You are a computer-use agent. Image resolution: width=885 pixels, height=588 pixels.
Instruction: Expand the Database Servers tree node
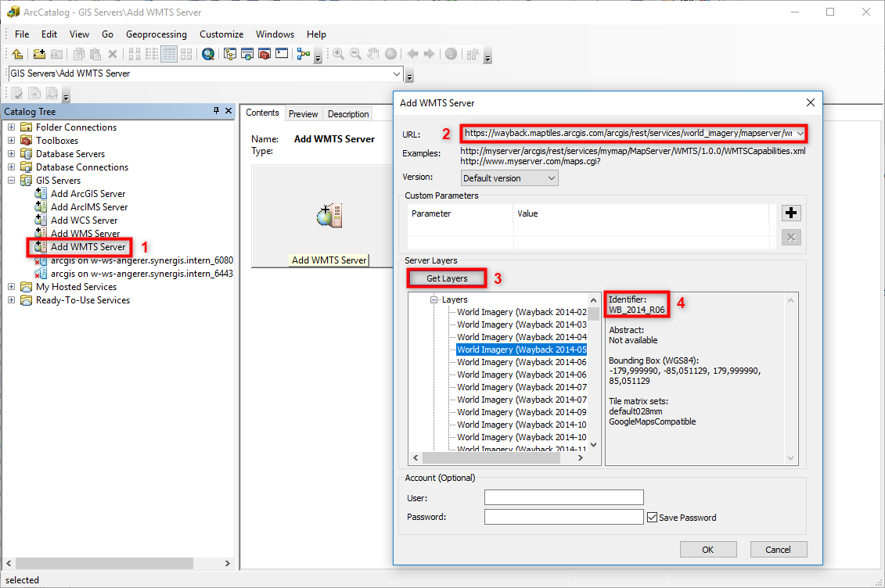(x=9, y=153)
